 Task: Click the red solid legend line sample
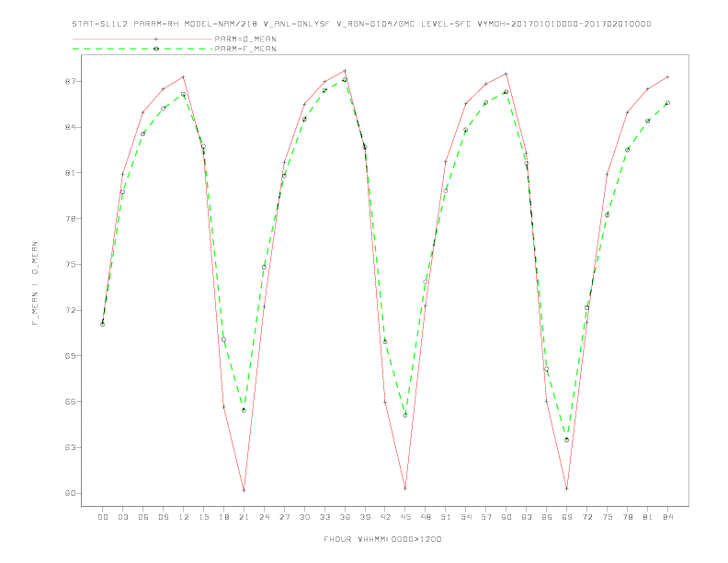click(142, 39)
